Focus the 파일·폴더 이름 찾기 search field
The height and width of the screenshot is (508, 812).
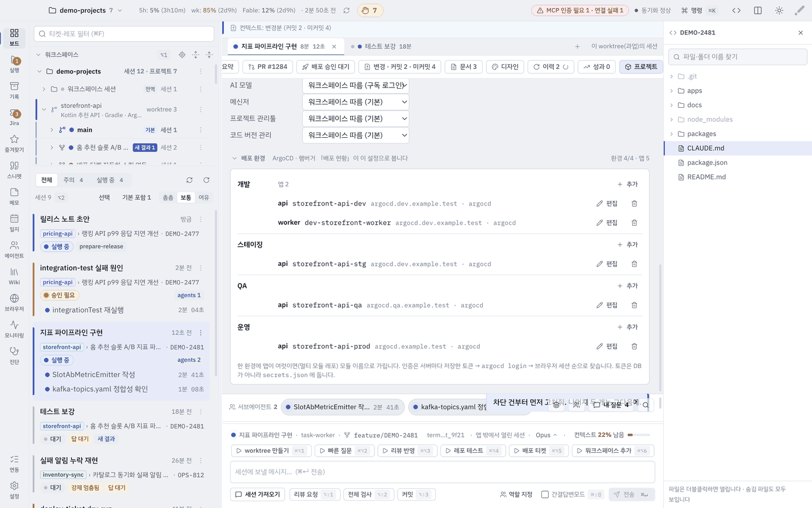pyautogui.click(x=738, y=57)
